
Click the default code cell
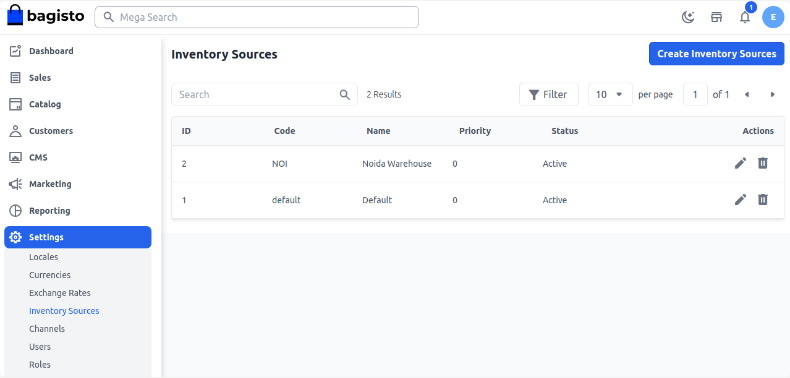(x=286, y=200)
